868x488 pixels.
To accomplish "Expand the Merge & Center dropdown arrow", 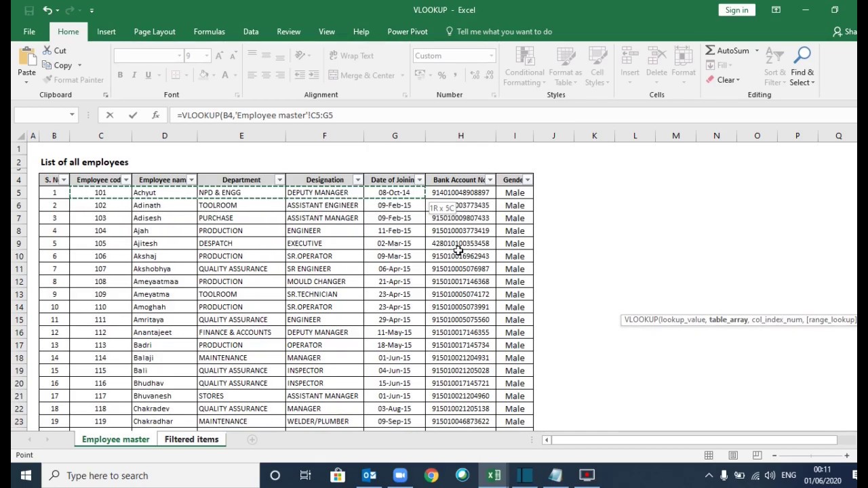I will tap(402, 75).
